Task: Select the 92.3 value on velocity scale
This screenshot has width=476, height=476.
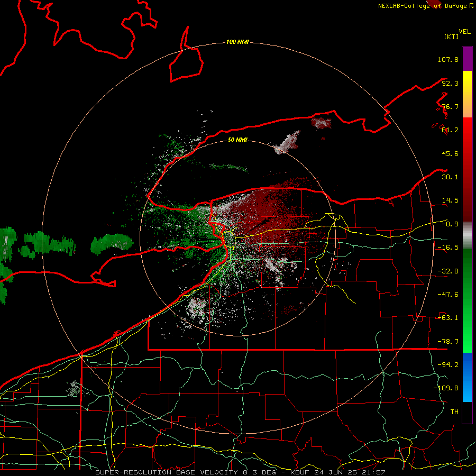Action: click(x=450, y=83)
